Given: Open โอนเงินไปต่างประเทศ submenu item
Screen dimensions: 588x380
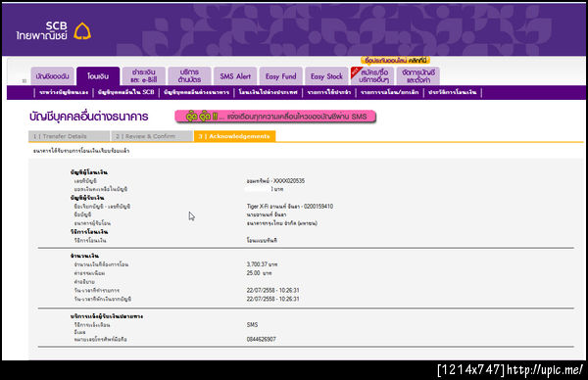Looking at the screenshot, I should click(269, 92).
